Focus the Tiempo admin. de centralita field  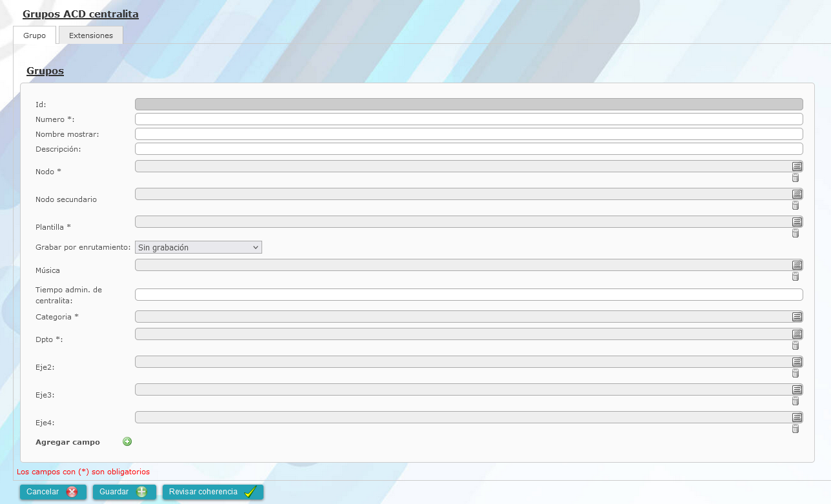pyautogui.click(x=469, y=294)
